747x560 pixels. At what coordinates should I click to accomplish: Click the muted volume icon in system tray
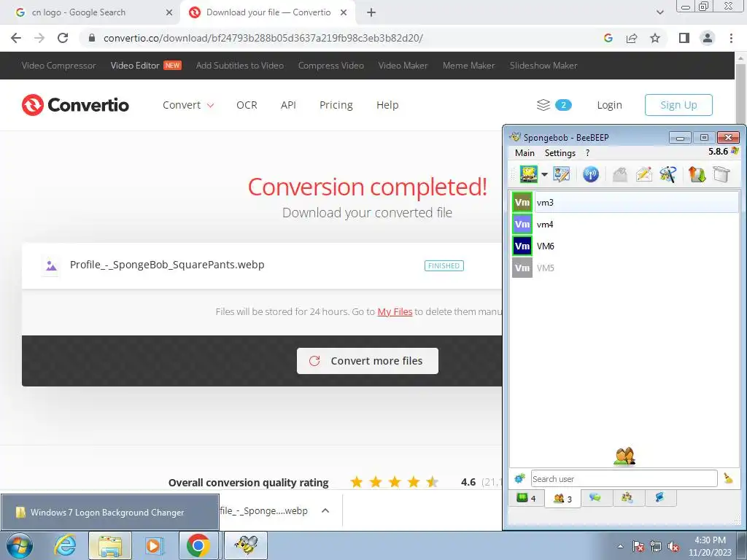[x=673, y=547]
